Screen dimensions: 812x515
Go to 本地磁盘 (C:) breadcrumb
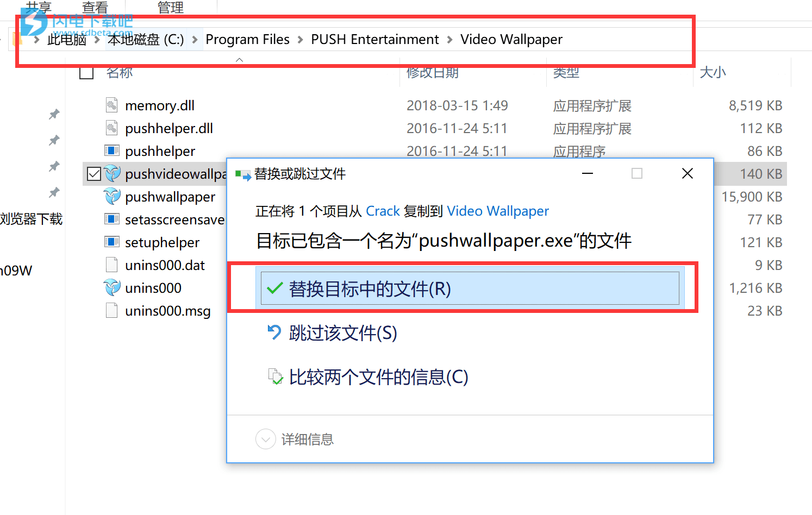146,40
